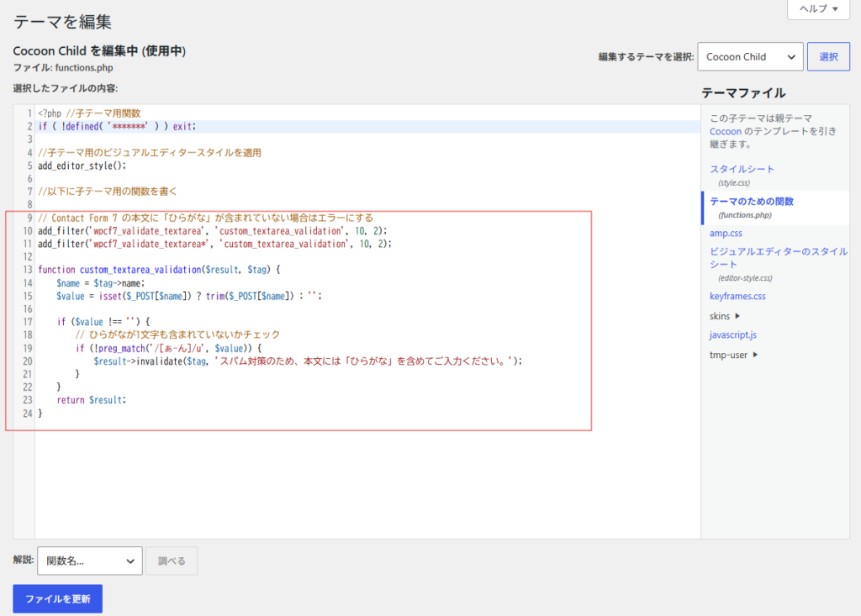Click the //子テーマ用のビジュアルエディタースタイルを適用 comment
This screenshot has width=861, height=616.
(150, 153)
